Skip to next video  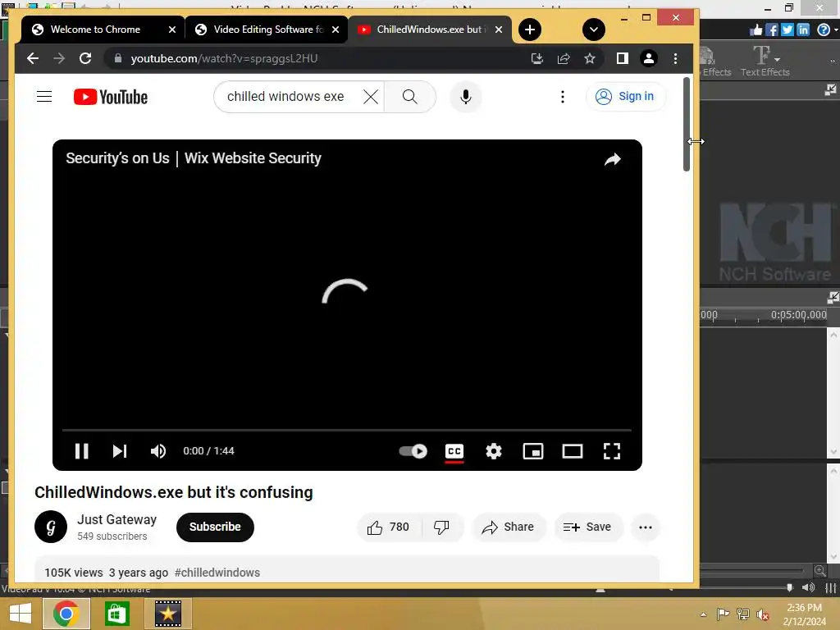coord(120,451)
